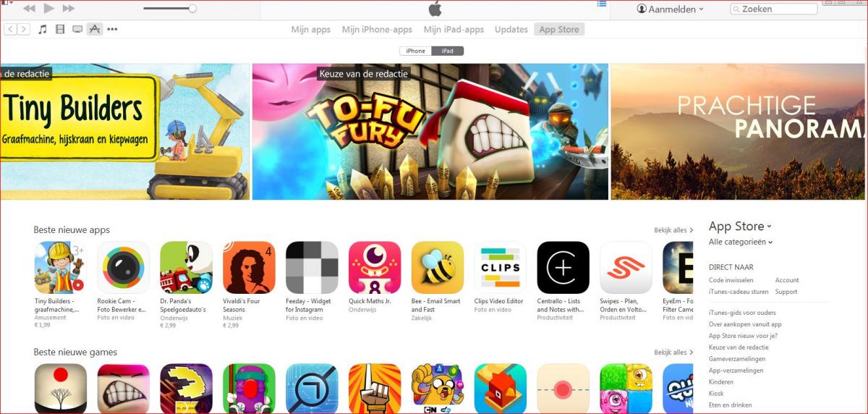Select the Apps library icon
This screenshot has height=414, width=868.
point(95,29)
